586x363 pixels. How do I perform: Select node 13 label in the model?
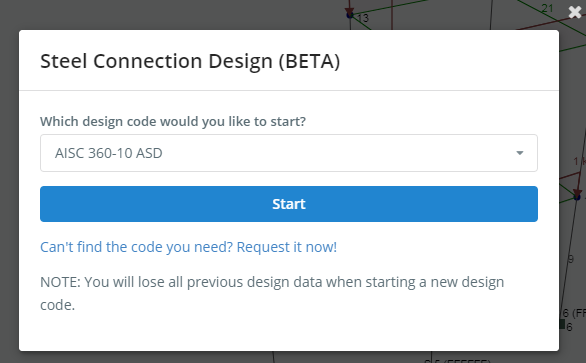coord(363,18)
